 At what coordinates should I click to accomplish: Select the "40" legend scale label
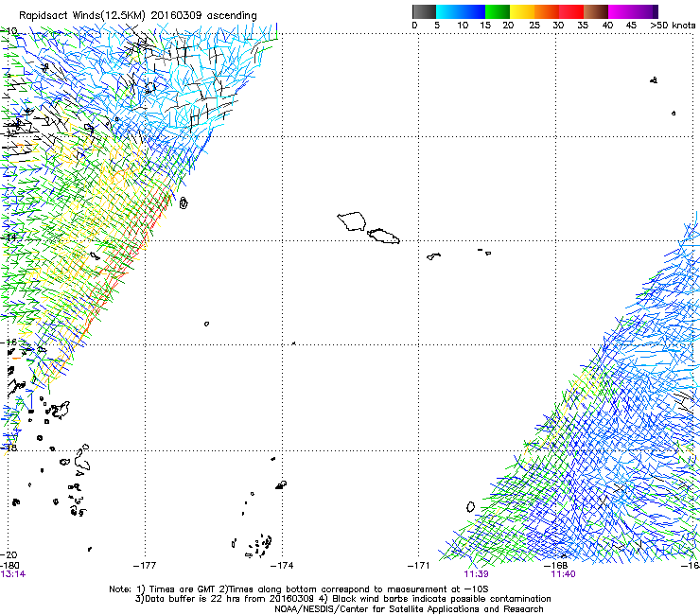(607, 25)
